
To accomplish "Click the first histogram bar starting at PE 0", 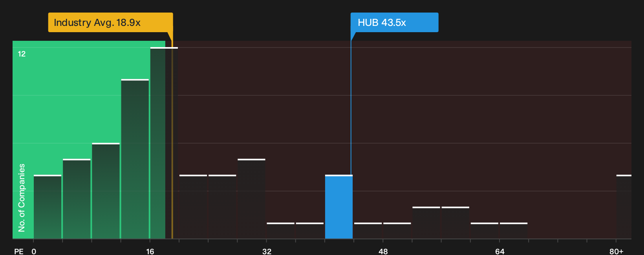I will [x=48, y=207].
